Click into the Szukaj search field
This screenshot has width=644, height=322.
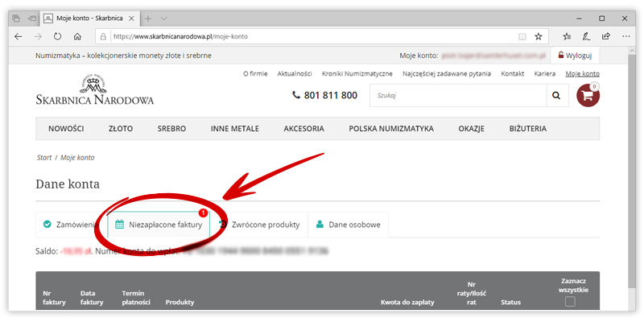456,96
